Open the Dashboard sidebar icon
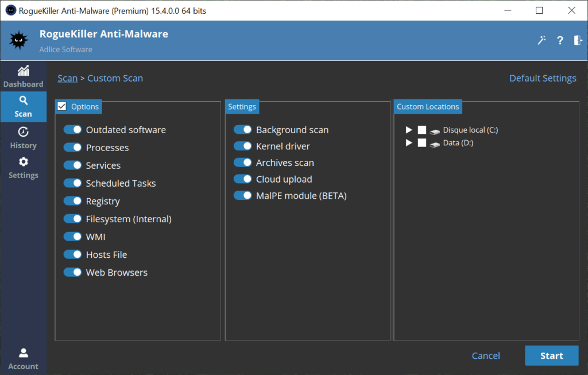The image size is (588, 375). point(23,71)
